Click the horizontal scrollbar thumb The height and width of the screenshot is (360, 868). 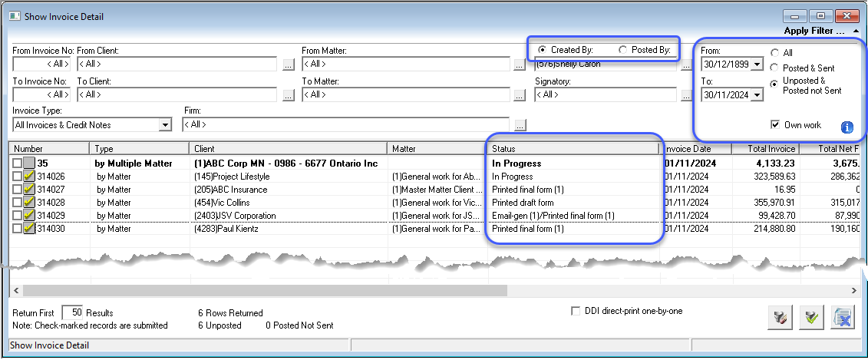point(265,290)
